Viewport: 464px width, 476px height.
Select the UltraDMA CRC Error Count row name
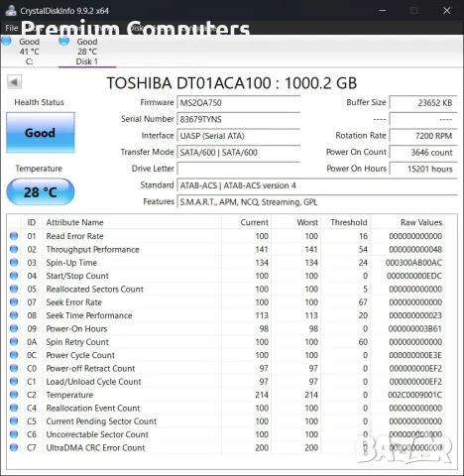click(95, 447)
